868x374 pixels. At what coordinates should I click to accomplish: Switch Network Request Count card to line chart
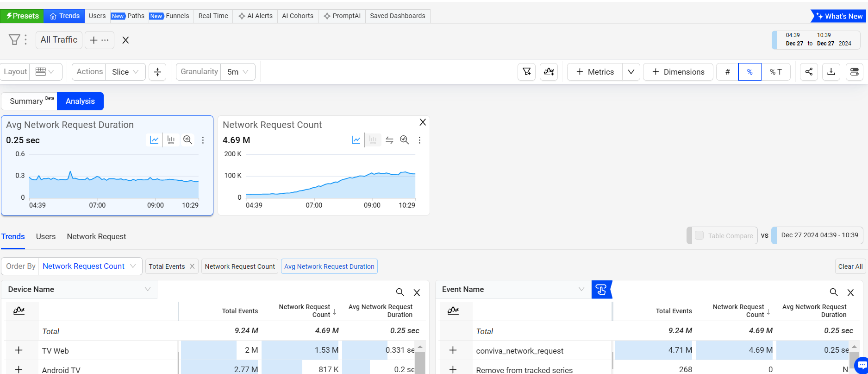[x=356, y=140]
